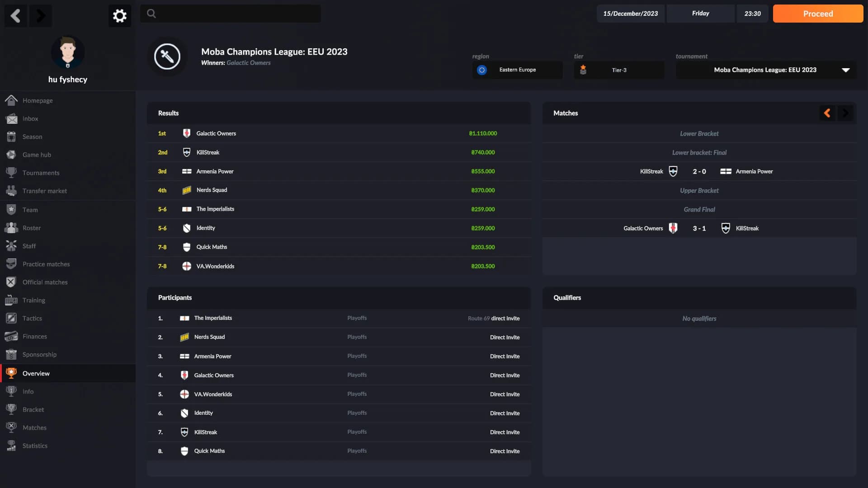Open the Homepage menu label
The image size is (868, 488).
coord(38,100)
